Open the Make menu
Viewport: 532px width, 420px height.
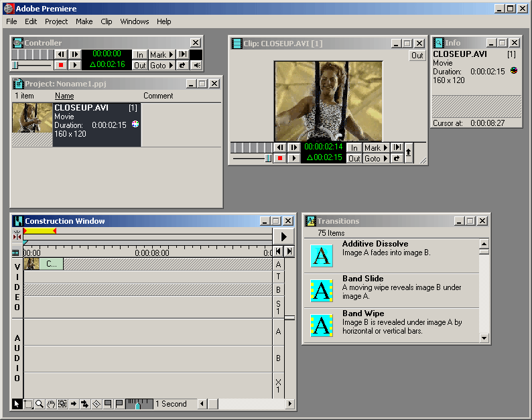(x=84, y=21)
